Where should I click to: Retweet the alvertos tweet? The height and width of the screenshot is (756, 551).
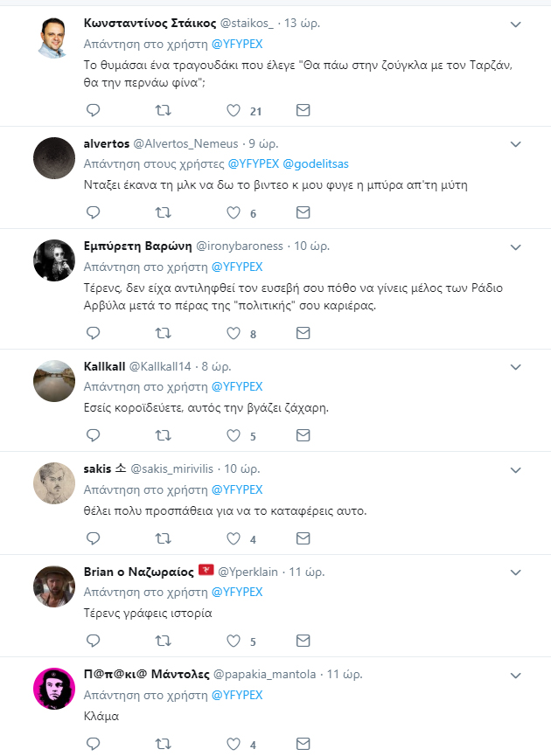(163, 212)
